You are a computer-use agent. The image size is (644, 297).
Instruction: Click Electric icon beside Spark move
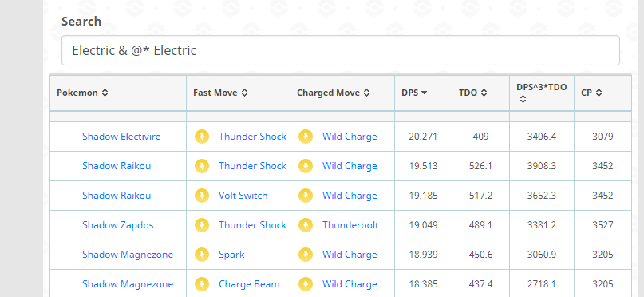coord(202,255)
